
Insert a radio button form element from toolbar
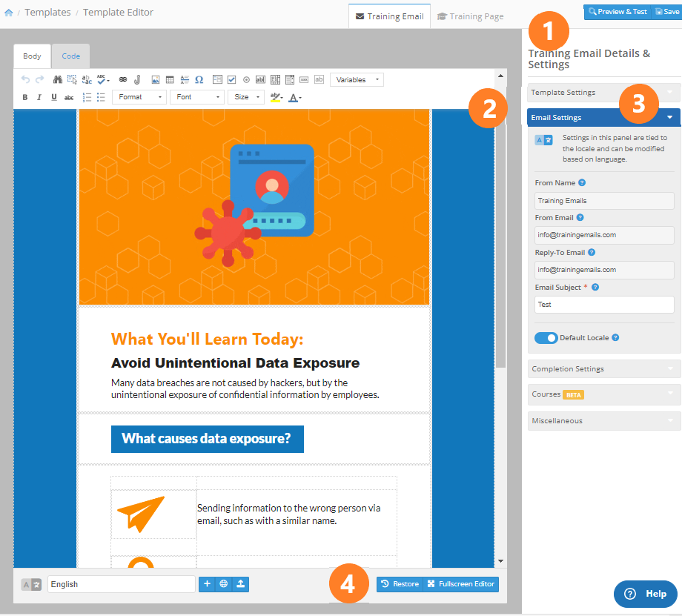pos(245,79)
